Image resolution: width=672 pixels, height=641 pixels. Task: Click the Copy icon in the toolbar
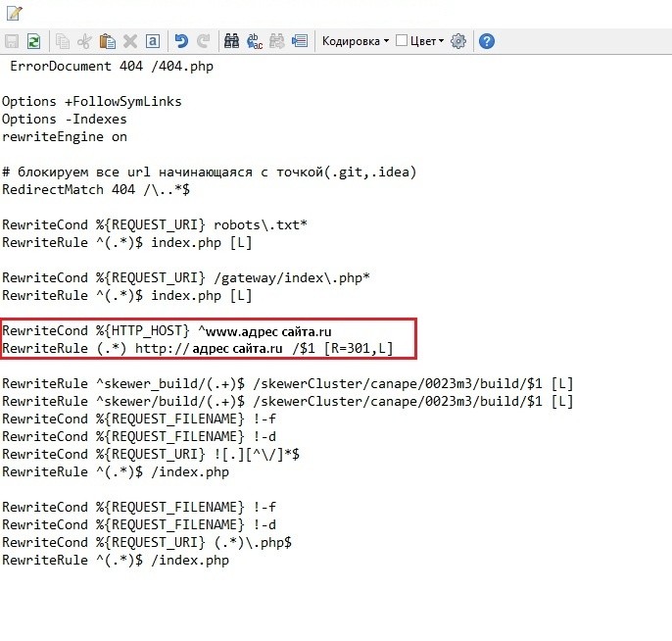click(63, 41)
